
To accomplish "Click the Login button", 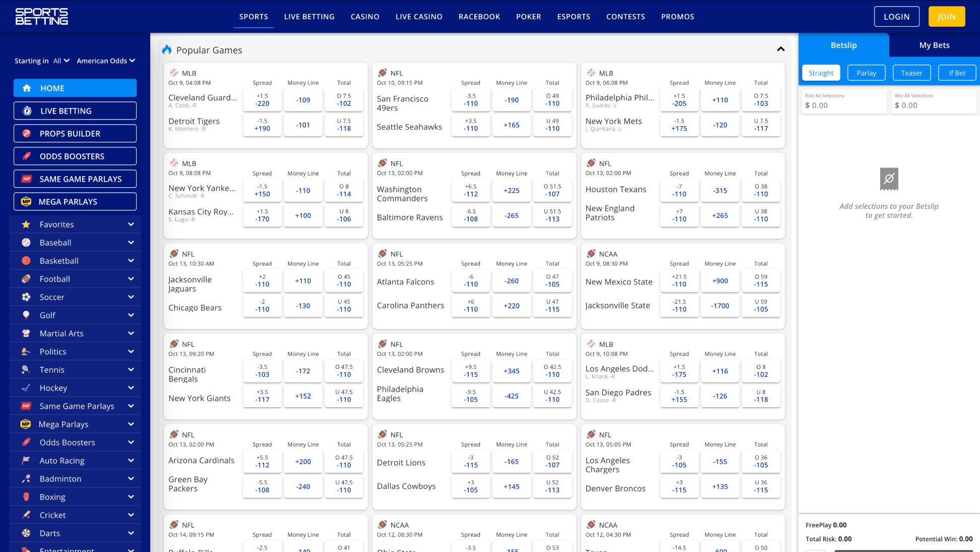I will [897, 17].
